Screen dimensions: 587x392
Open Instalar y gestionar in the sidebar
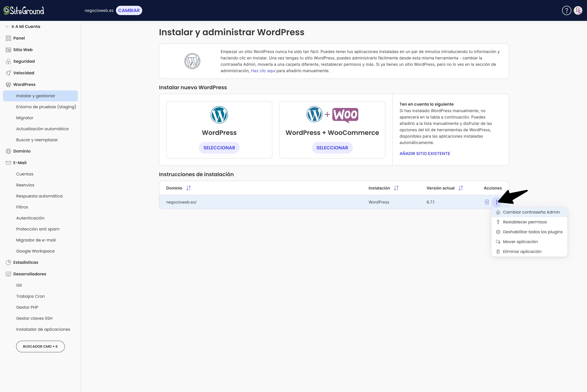click(40, 96)
